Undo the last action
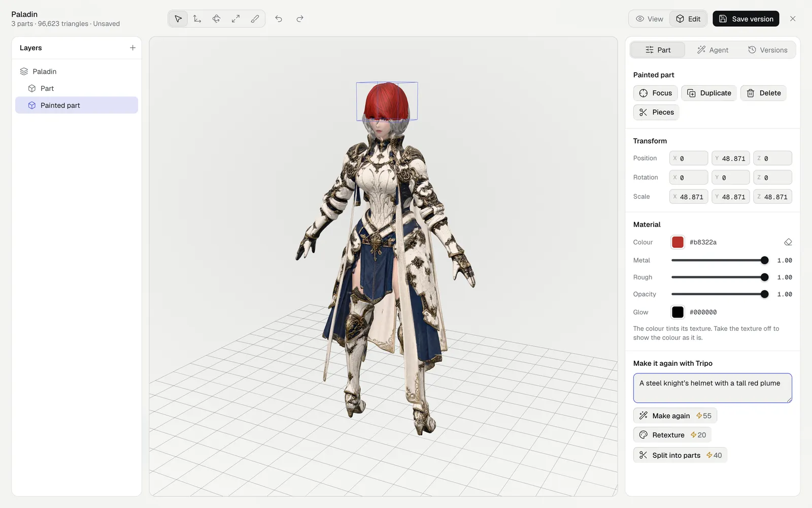Viewport: 812px width, 508px height. (x=279, y=19)
